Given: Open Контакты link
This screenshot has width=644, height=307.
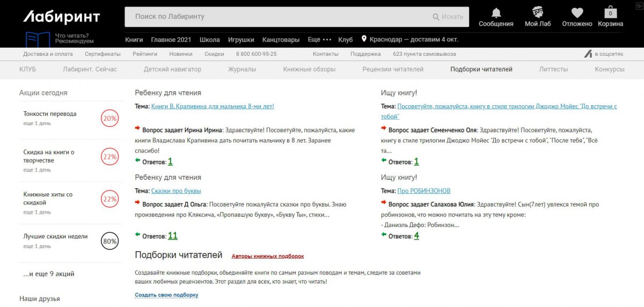Looking at the screenshot, I should point(326,54).
